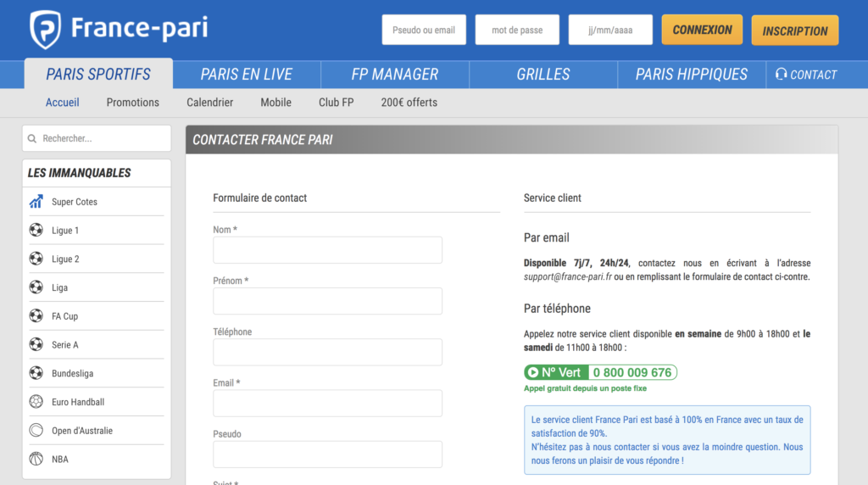The width and height of the screenshot is (868, 485).
Task: Open the NBA link
Action: (x=60, y=459)
